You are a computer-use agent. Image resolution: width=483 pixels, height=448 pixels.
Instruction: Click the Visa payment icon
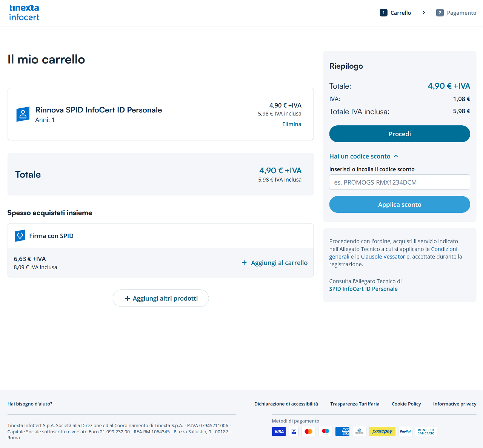(279, 431)
